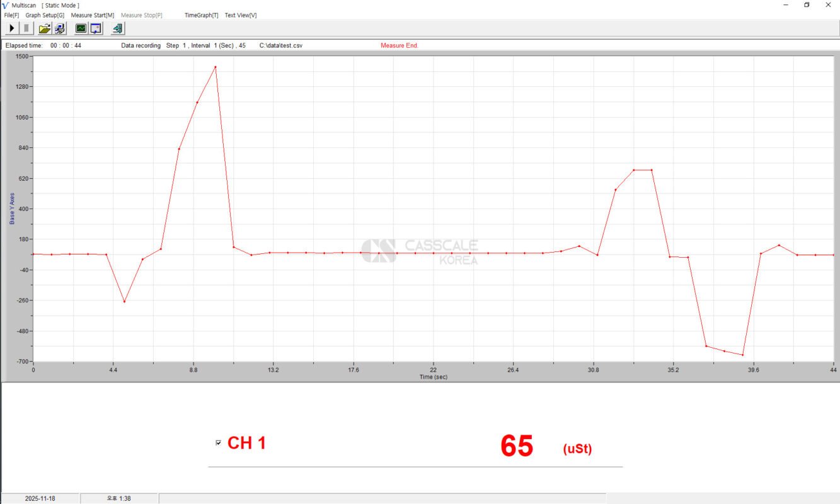Viewport: 840px width, 504px height.
Task: Click the Multiscan logo in title bar
Action: [6, 5]
